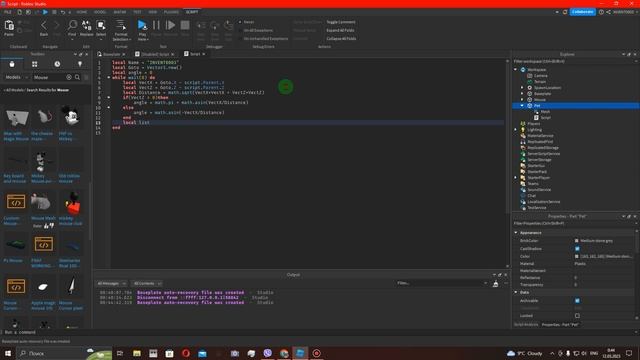Open the Toolbox search filter options icon

(86, 77)
